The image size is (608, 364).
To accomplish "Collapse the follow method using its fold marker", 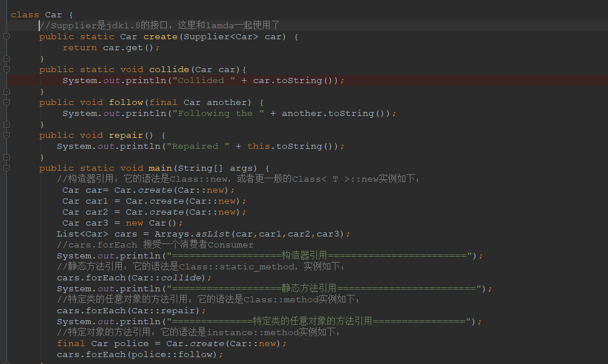I will click(x=6, y=102).
